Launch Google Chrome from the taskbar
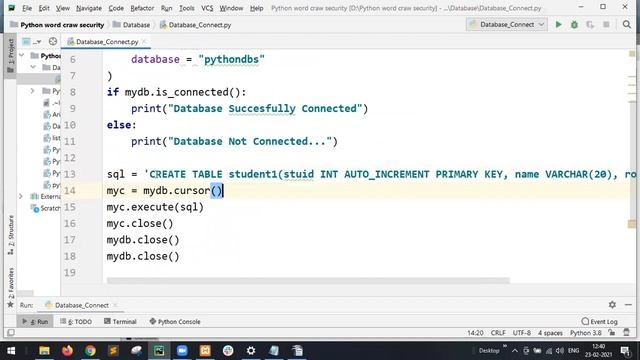 [x=90, y=350]
